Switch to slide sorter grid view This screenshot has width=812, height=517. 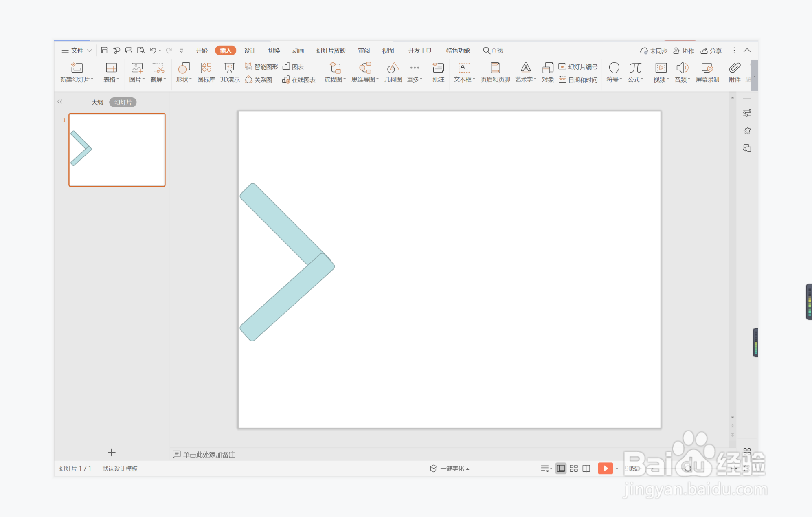pos(574,469)
